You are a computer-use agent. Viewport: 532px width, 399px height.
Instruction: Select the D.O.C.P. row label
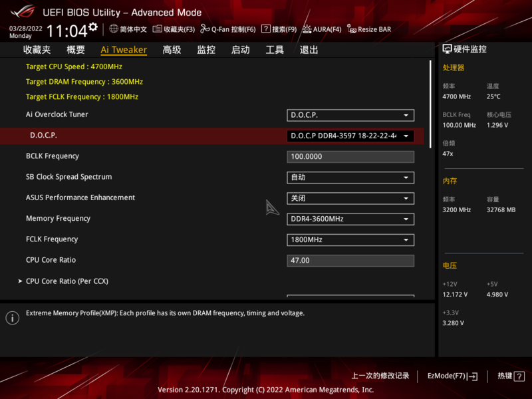43,136
